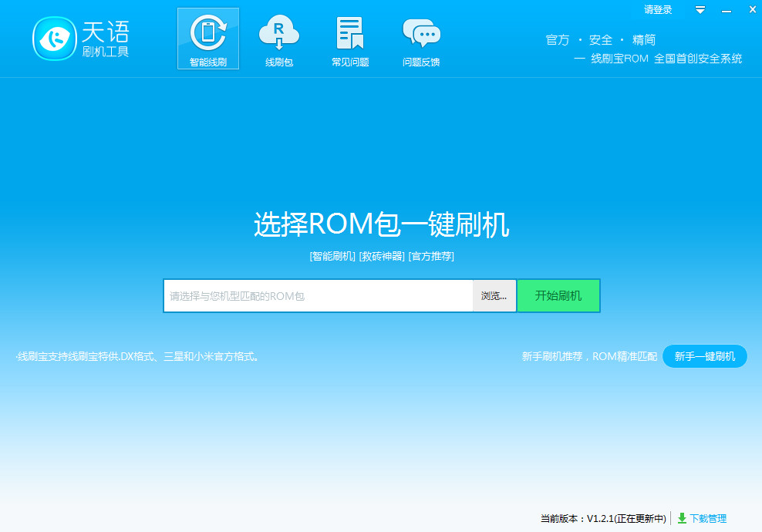
Task: Expand the ROM package selection browser via 浏览...
Action: pos(494,295)
